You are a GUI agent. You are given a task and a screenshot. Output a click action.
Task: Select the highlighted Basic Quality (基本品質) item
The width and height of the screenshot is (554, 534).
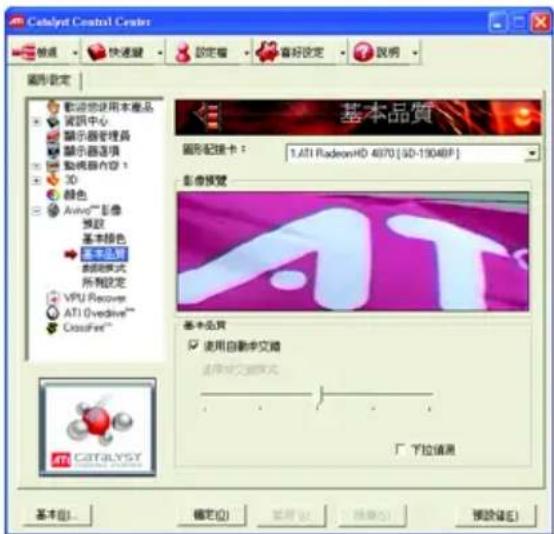coord(104,253)
